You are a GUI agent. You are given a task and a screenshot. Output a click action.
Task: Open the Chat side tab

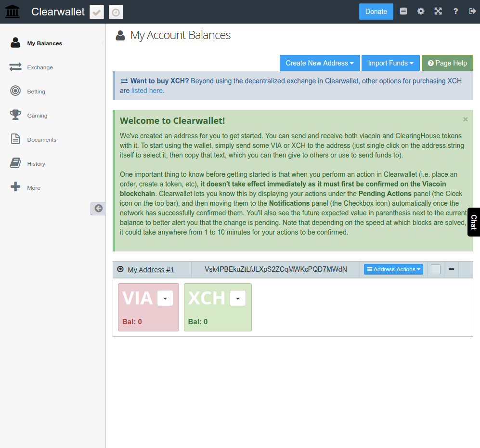tap(474, 222)
